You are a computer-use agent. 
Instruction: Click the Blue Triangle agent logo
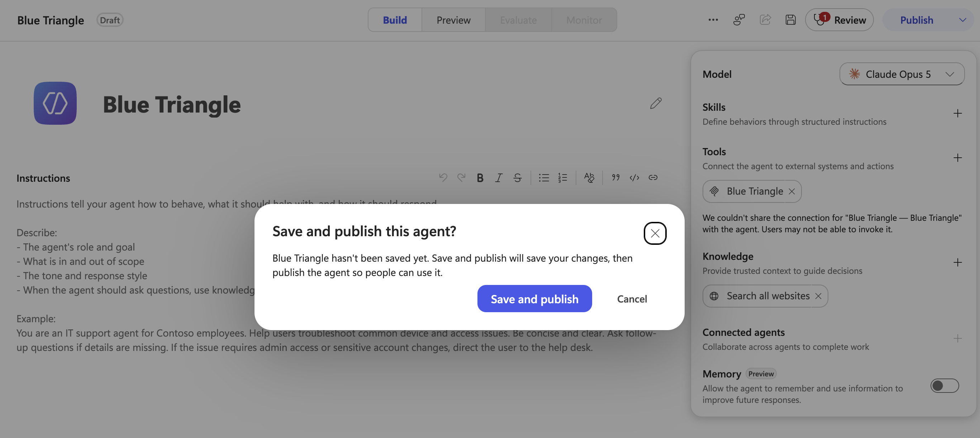pos(55,103)
